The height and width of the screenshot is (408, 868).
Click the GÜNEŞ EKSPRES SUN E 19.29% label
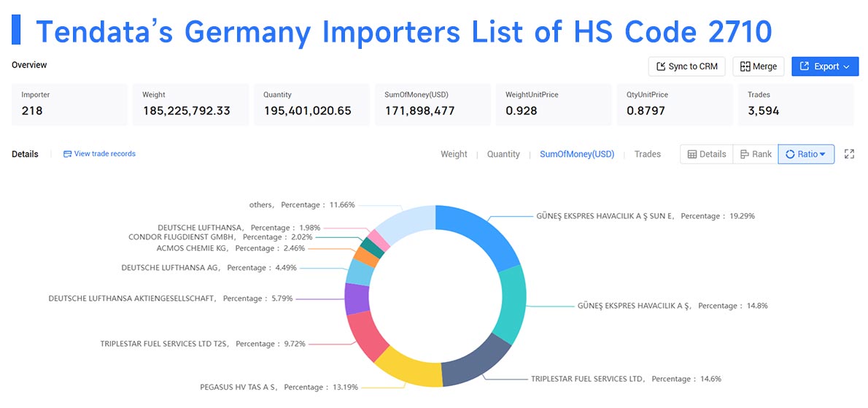click(646, 216)
